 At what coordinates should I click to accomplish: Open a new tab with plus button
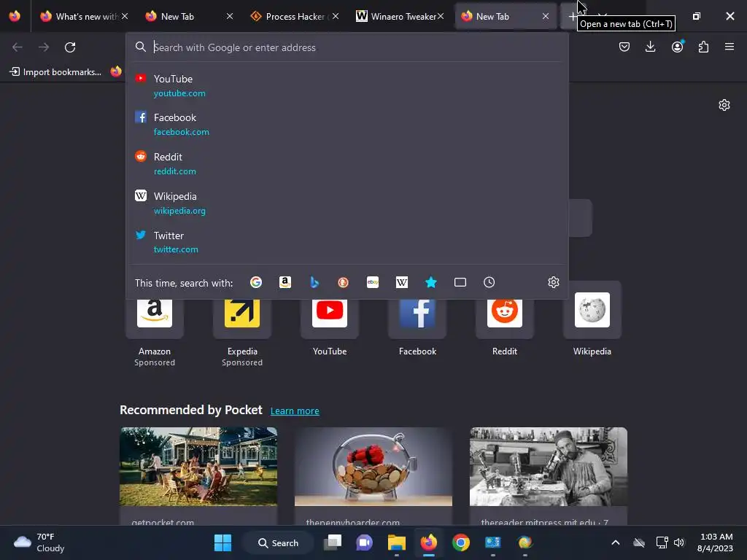pos(572,17)
